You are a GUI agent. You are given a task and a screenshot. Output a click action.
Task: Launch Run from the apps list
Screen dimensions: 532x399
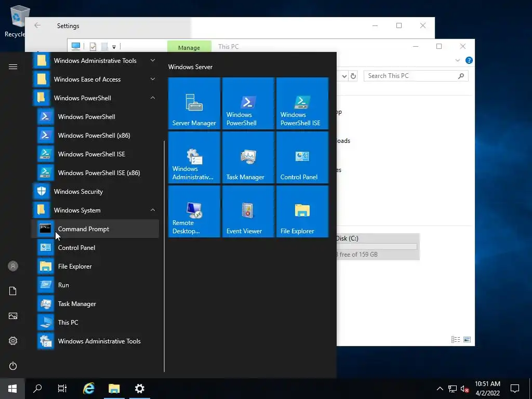coord(95,285)
